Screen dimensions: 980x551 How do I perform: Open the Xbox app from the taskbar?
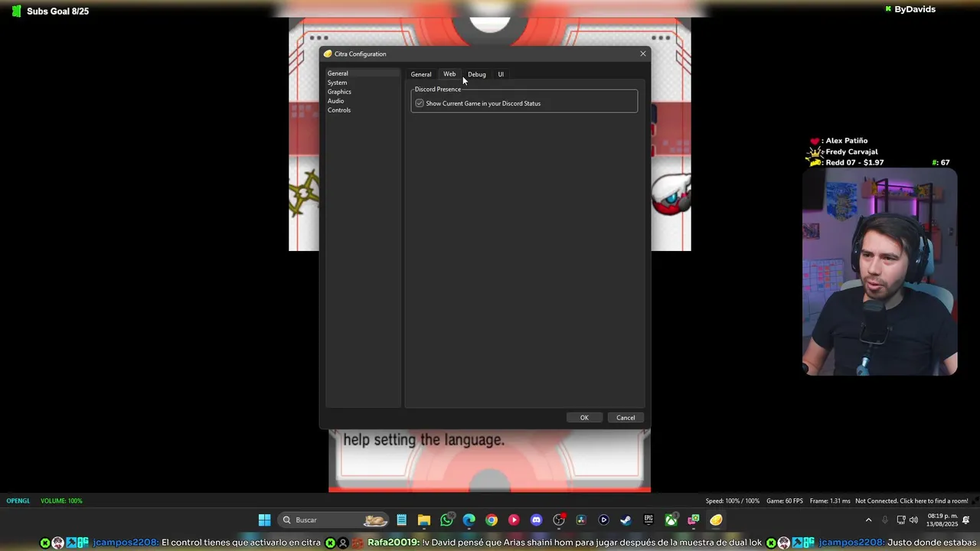[x=671, y=520]
